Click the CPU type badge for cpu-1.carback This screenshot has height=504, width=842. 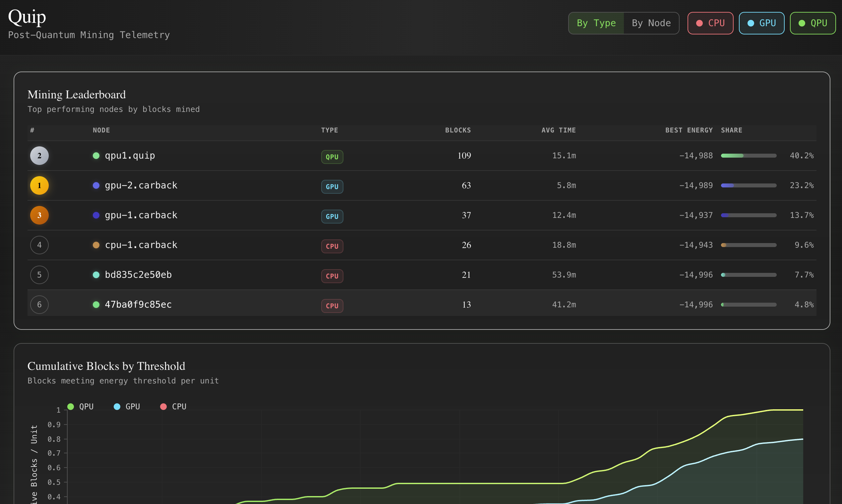coord(332,246)
